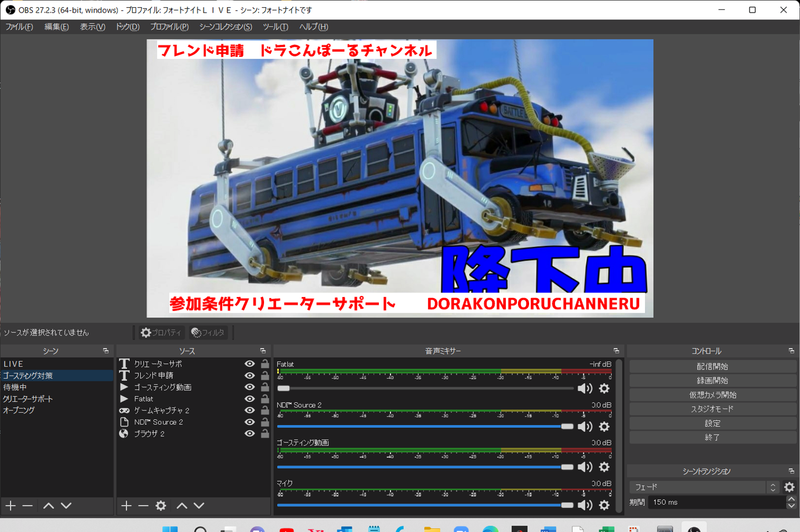Click the 150 ms duration field

click(x=717, y=503)
